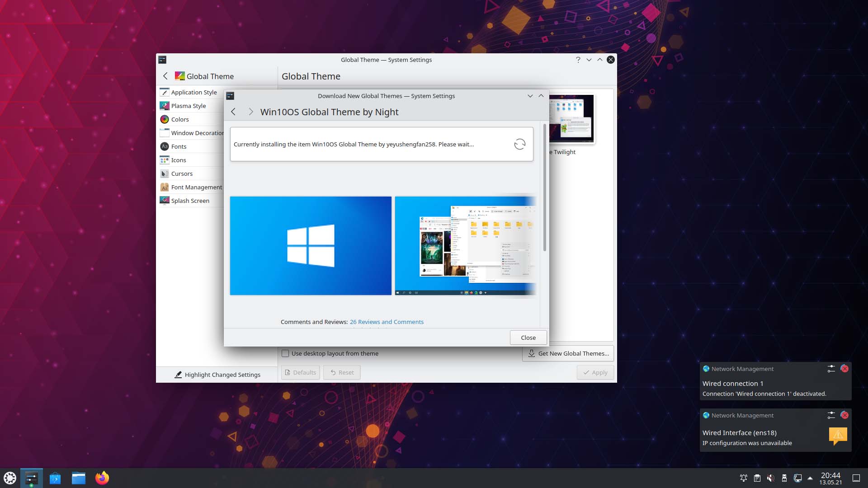Click the Defaults button
The image size is (868, 488).
[301, 372]
